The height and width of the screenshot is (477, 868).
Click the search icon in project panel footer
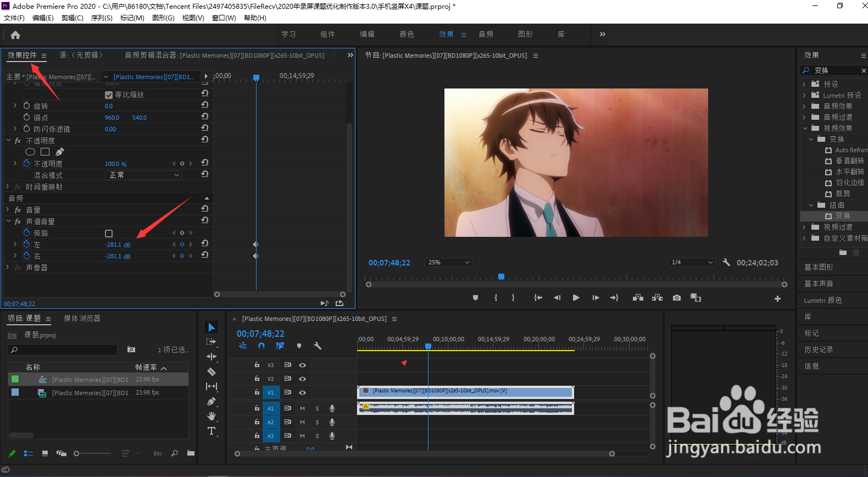(x=175, y=453)
